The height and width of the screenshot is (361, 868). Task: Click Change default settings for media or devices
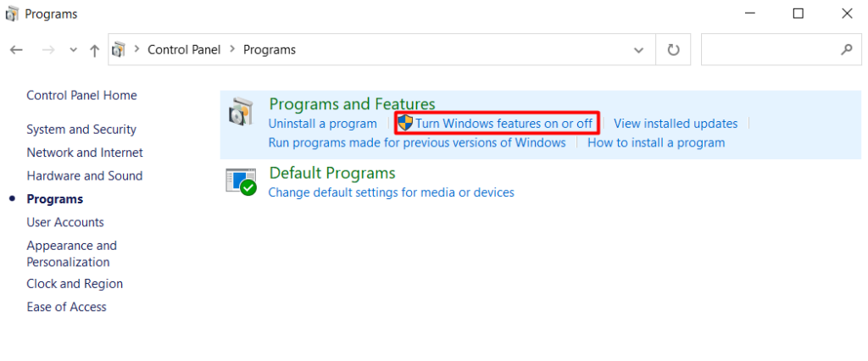[391, 192]
